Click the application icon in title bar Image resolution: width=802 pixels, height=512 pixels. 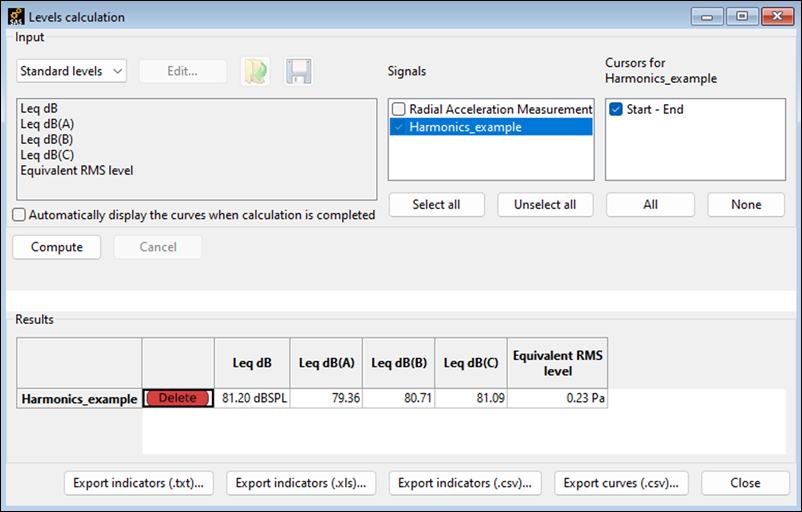point(15,17)
